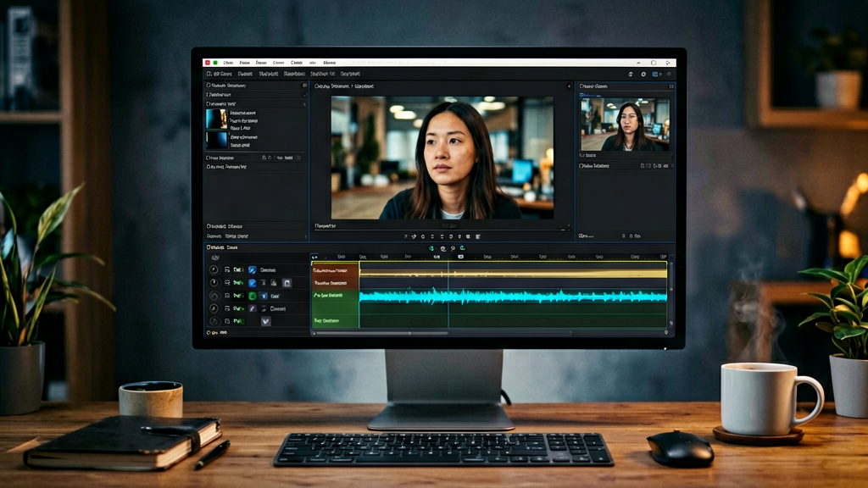Click the timeline horizontal scrollbar

[382, 333]
